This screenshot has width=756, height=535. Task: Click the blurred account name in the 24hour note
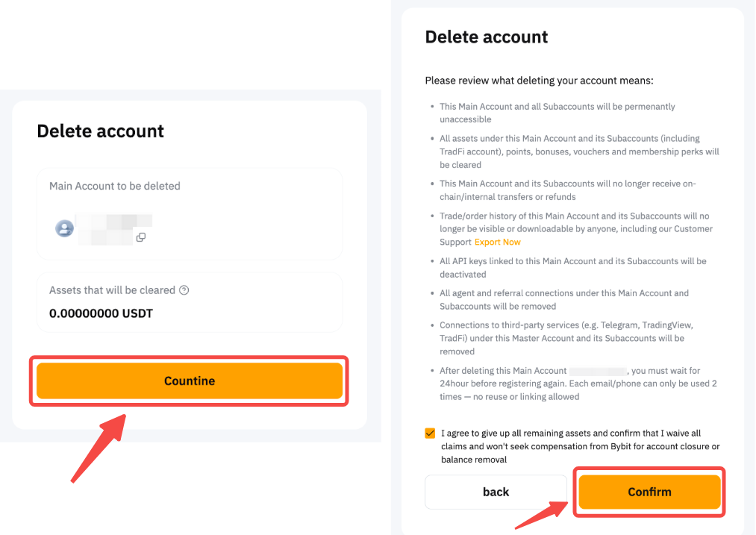tap(597, 371)
